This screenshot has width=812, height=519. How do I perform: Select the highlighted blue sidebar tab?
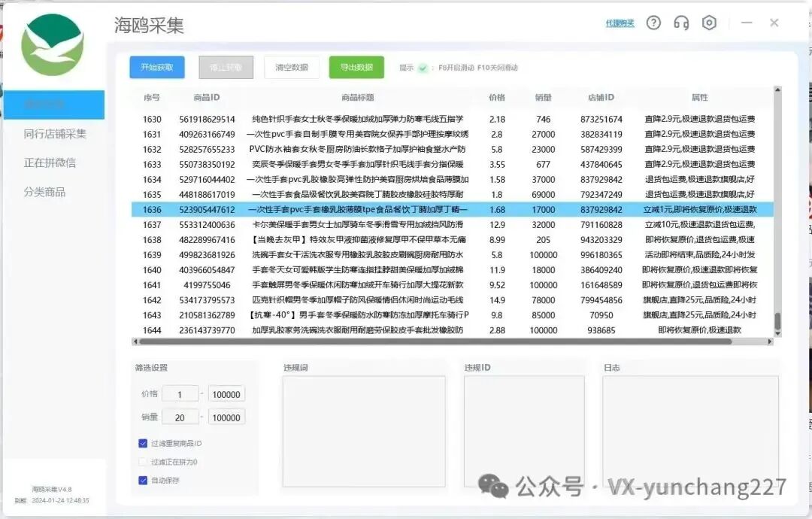54,105
